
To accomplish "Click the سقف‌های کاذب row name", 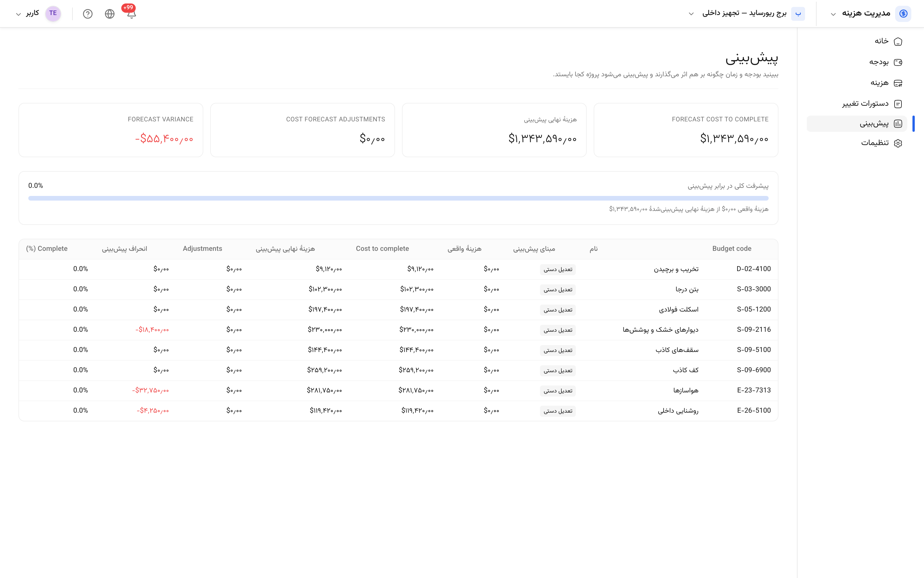I will click(x=677, y=350).
